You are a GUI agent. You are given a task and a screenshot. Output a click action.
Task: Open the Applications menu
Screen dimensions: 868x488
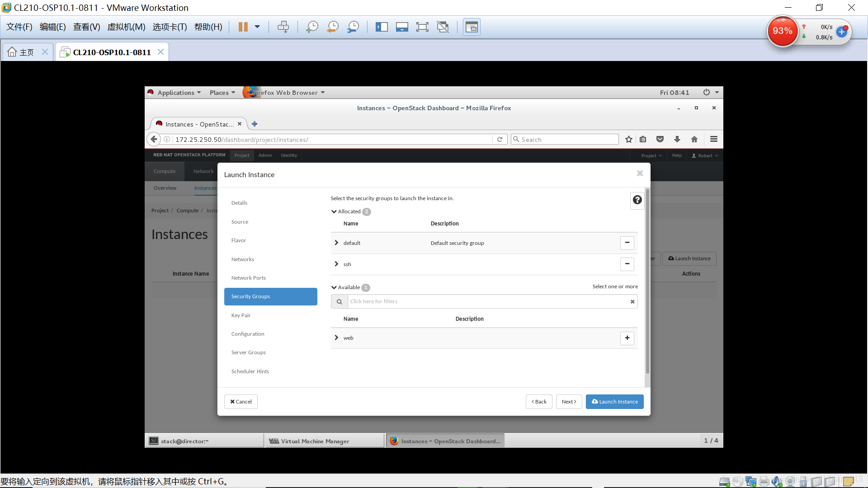point(176,92)
